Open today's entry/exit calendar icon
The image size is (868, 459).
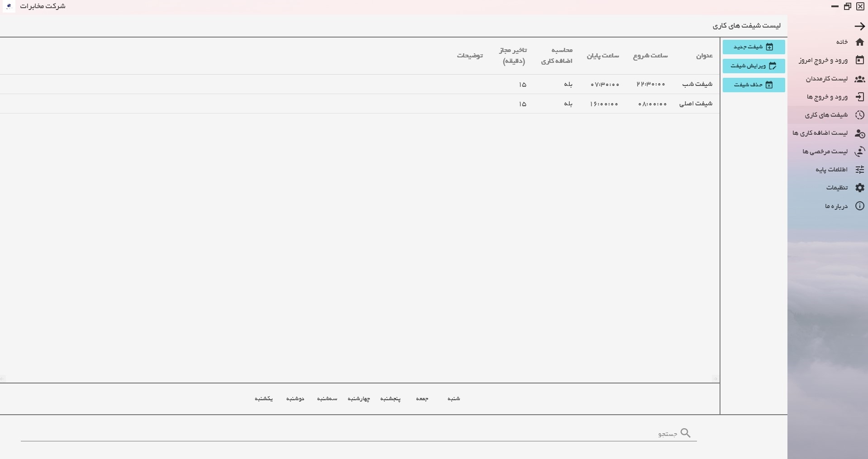click(859, 60)
